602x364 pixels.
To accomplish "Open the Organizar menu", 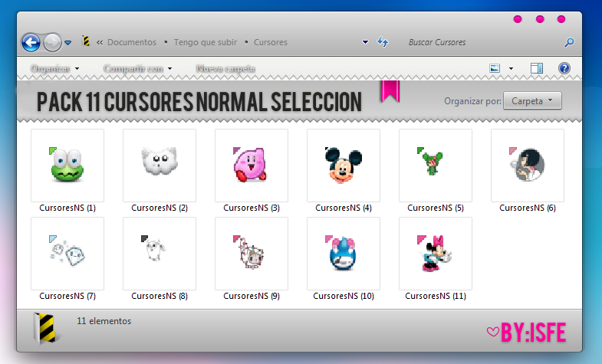I will [x=54, y=69].
